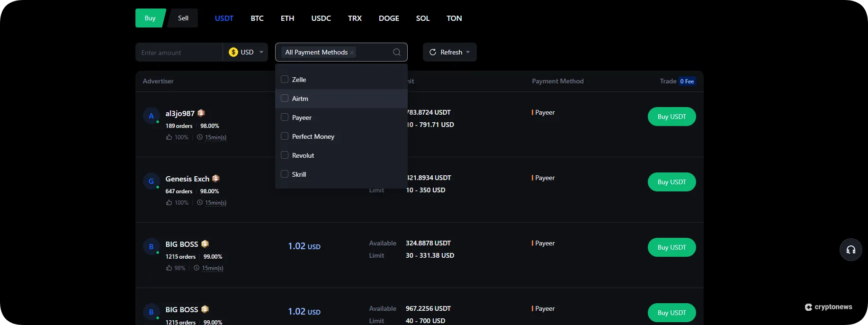Select the DOGE coin tab
The image size is (868, 325).
point(389,18)
